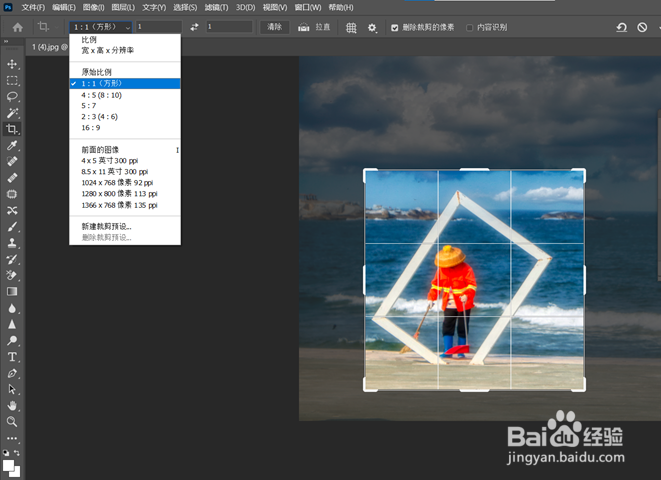The height and width of the screenshot is (480, 661).
Task: Choose 前面的图像 option
Action: (x=125, y=150)
